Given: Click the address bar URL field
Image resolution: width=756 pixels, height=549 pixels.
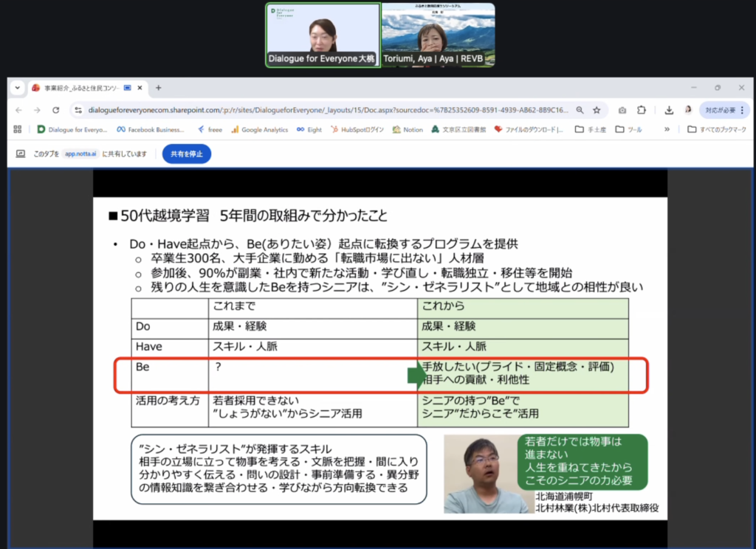Looking at the screenshot, I should pos(325,110).
